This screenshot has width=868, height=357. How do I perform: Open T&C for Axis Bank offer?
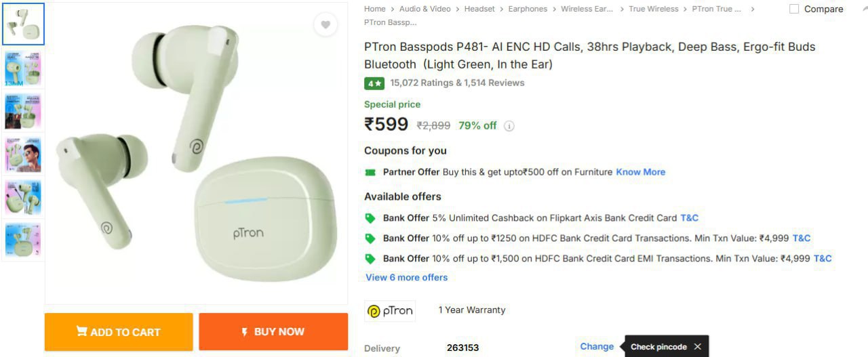(x=689, y=218)
